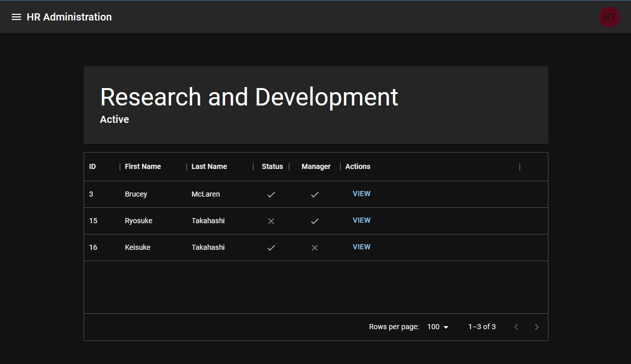Open the navigation hamburger menu
The image size is (631, 364).
click(16, 16)
